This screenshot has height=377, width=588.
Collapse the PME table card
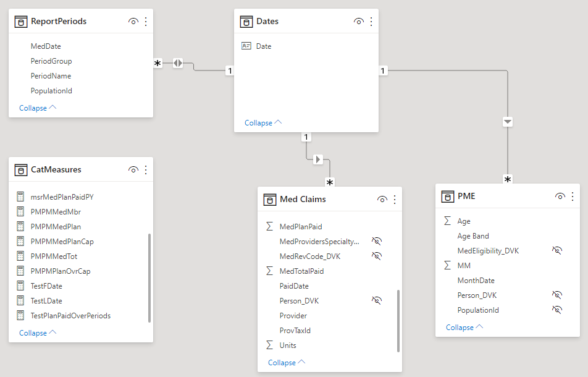point(464,328)
